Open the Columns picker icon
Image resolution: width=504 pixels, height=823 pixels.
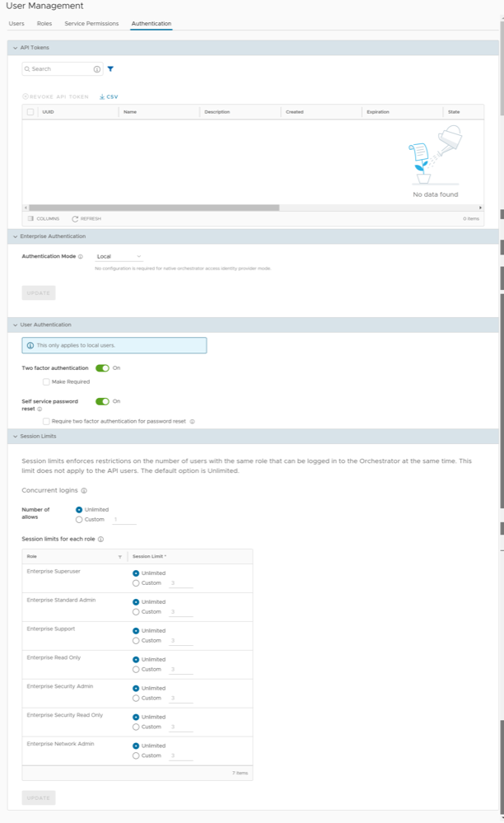(x=31, y=218)
